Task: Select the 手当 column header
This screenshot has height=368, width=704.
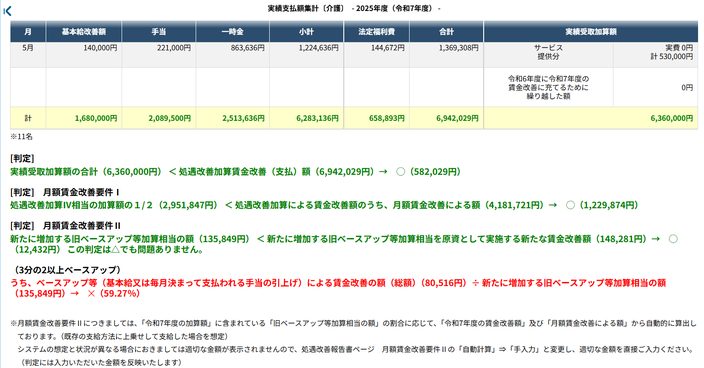Action: coord(158,31)
